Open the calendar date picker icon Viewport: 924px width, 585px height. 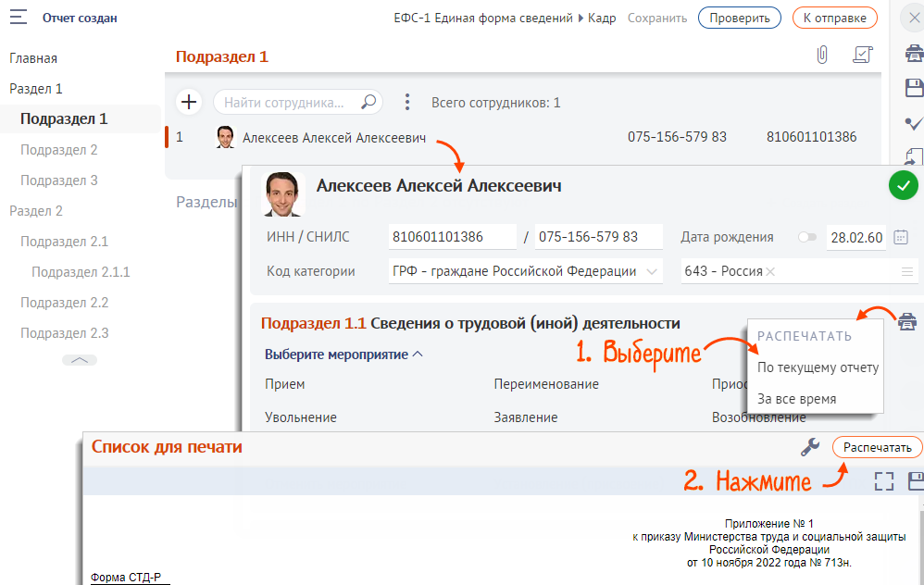(x=901, y=237)
